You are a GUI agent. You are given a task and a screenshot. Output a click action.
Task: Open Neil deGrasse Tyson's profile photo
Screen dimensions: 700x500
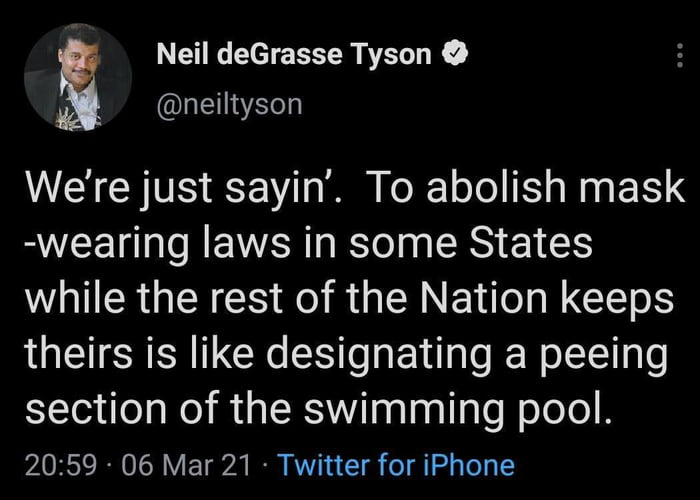click(78, 77)
